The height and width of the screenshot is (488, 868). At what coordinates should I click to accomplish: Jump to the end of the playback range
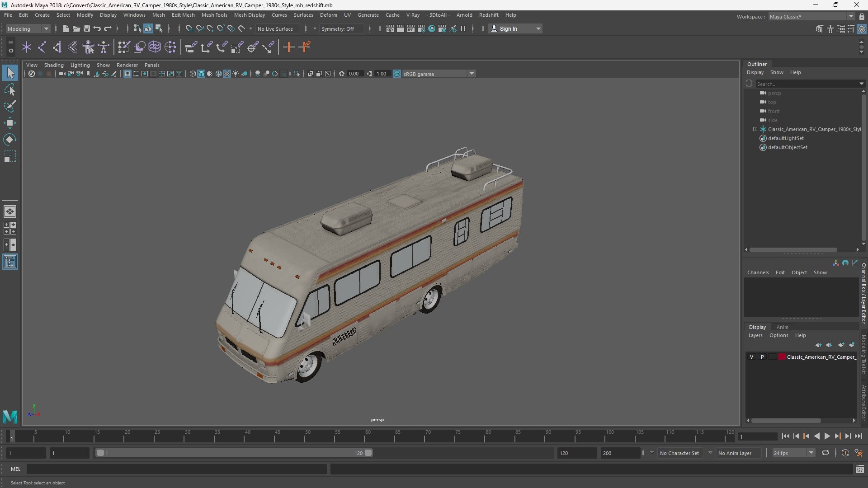coord(858,436)
